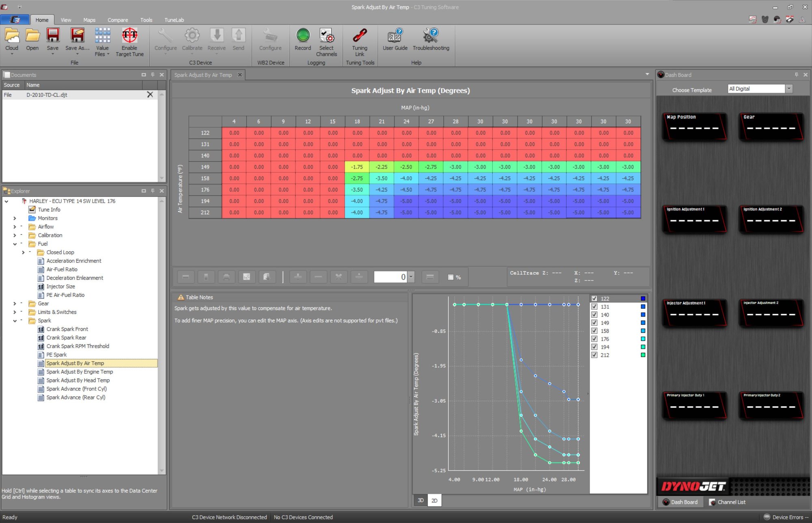The width and height of the screenshot is (812, 523).
Task: Open the User Guide
Action: pos(395,36)
